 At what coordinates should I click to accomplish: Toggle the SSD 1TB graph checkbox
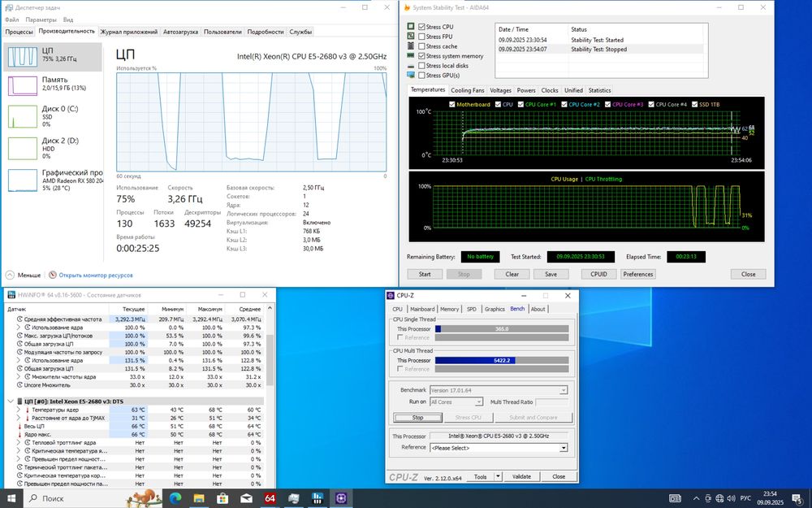point(694,104)
